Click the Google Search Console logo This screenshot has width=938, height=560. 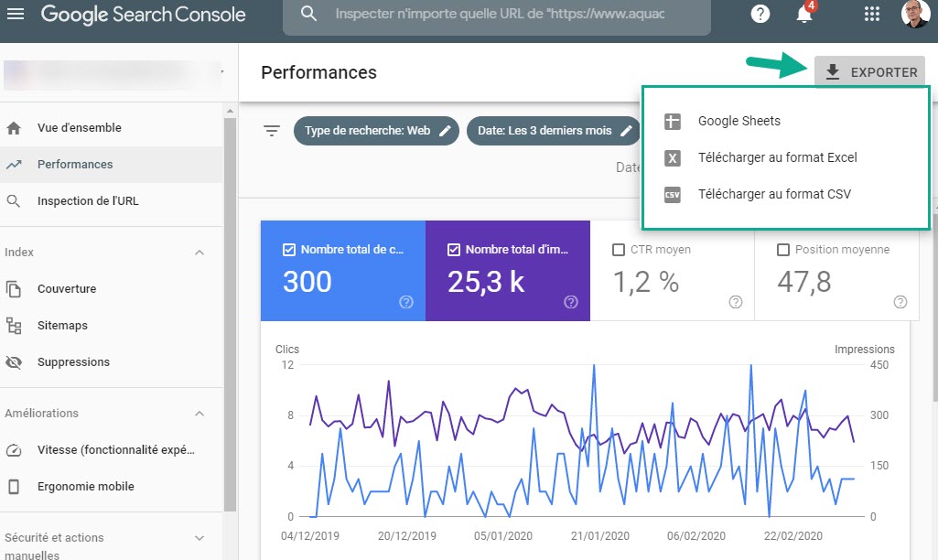pyautogui.click(x=143, y=14)
